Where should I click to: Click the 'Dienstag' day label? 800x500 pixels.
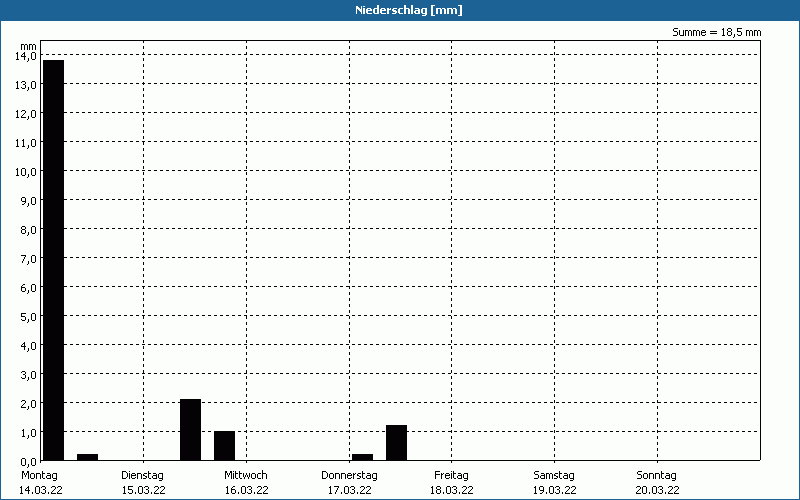point(142,476)
